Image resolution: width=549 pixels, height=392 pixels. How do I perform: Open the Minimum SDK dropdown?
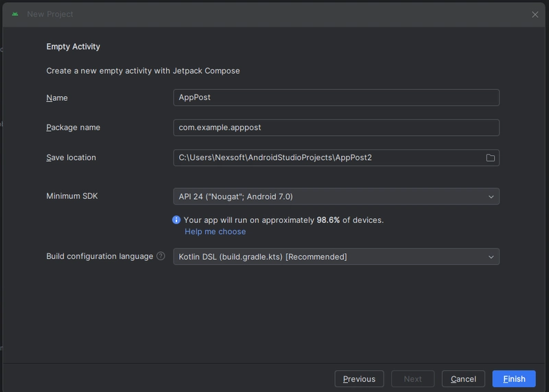click(336, 196)
